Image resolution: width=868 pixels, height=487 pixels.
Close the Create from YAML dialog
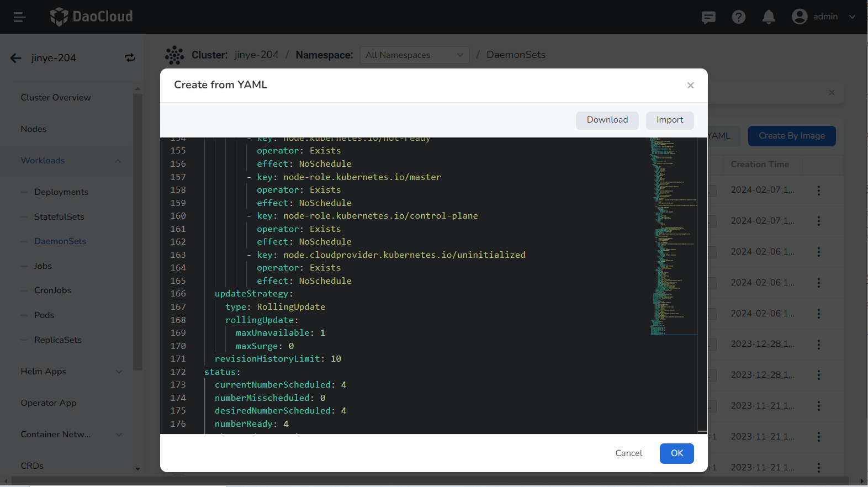click(x=690, y=85)
